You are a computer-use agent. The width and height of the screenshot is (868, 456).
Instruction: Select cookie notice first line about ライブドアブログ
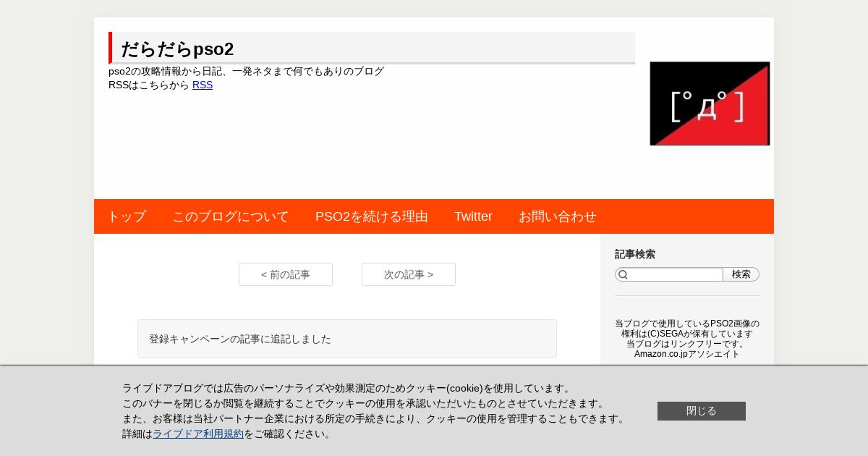click(348, 388)
